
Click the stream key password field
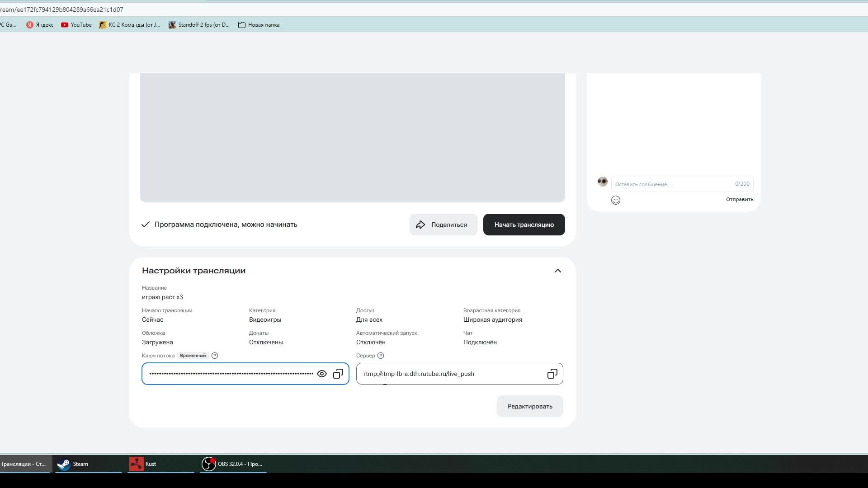(231, 374)
